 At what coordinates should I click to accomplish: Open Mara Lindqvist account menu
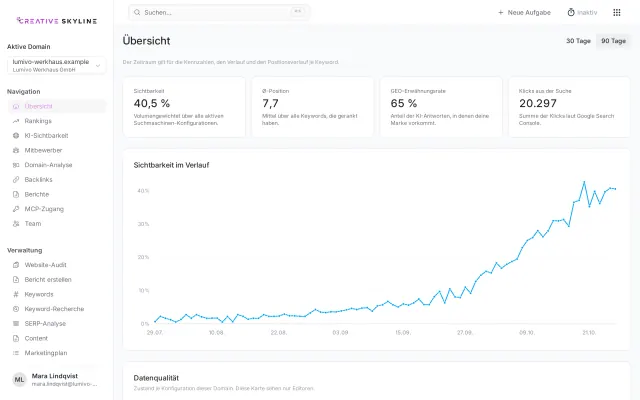tap(57, 380)
